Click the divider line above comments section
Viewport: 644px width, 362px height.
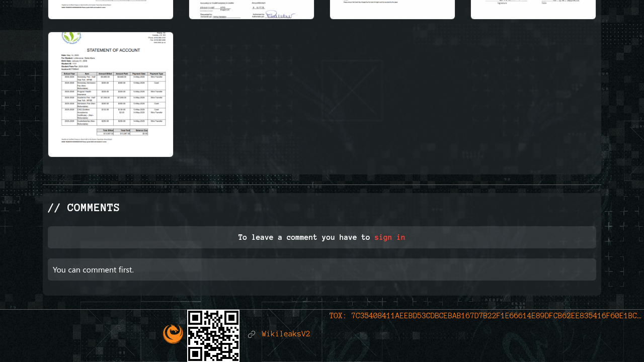pos(322,185)
